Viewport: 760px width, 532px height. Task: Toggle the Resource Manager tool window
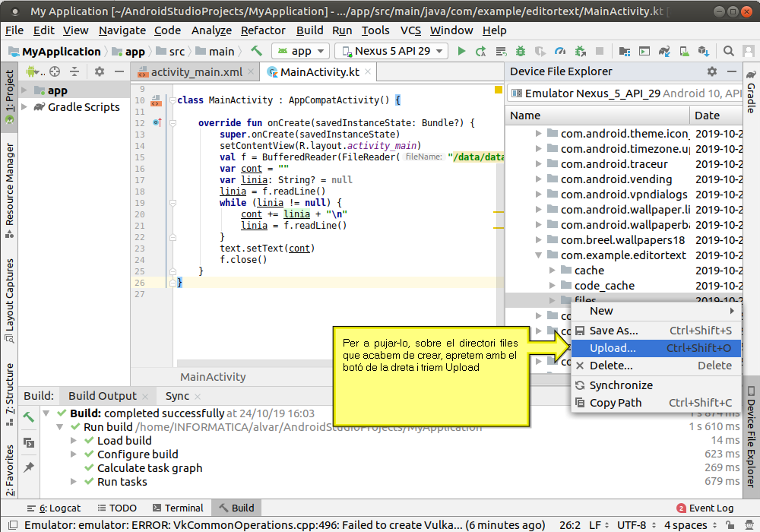pyautogui.click(x=9, y=190)
